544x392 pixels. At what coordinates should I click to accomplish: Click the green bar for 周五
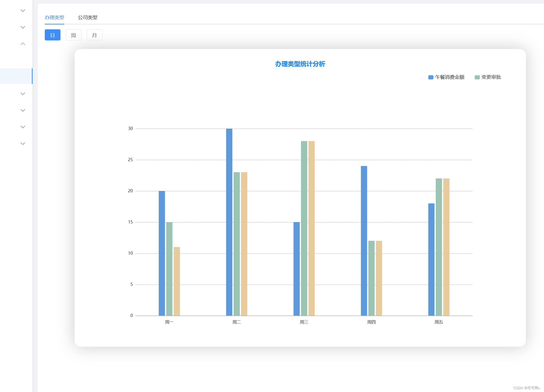(x=439, y=247)
